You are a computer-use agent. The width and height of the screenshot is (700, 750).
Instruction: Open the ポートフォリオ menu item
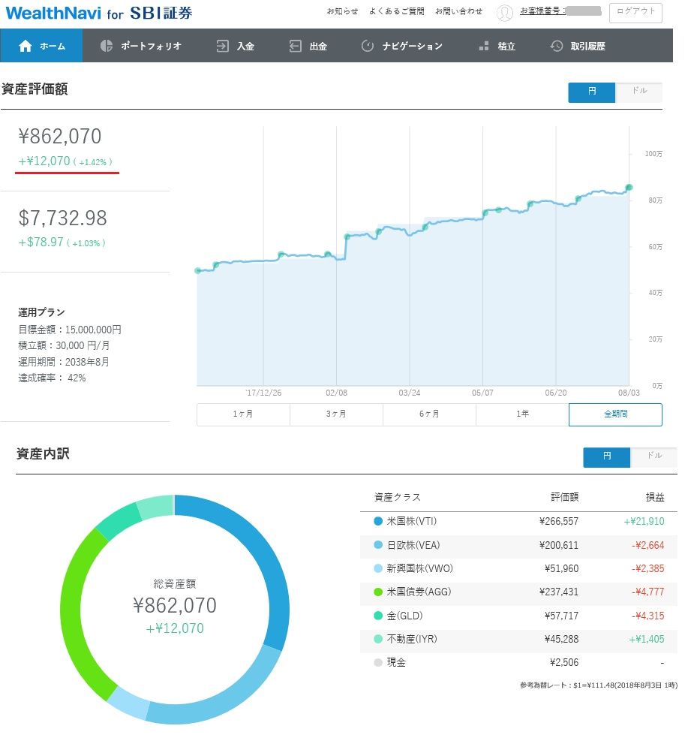tap(141, 46)
